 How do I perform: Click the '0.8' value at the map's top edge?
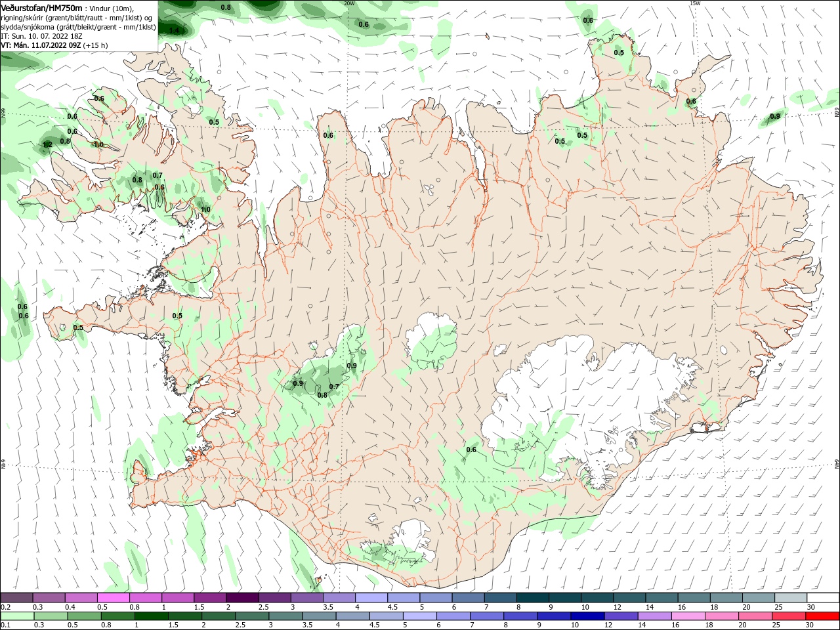(x=226, y=7)
